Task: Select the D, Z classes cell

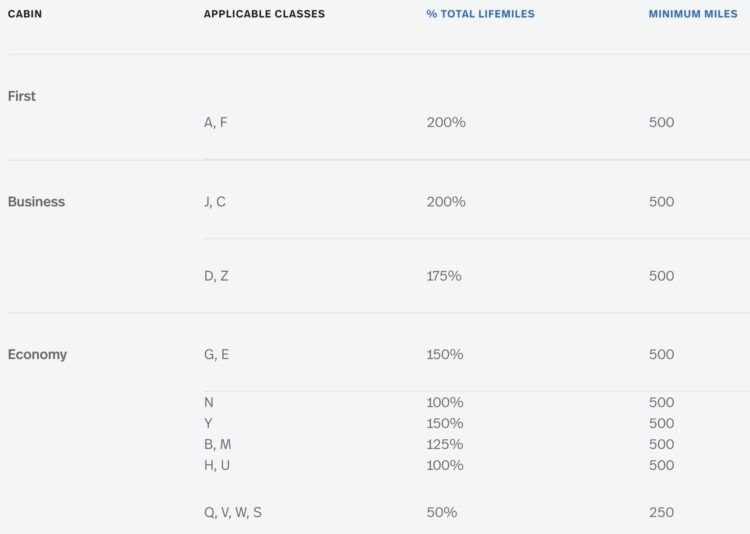Action: tap(216, 276)
